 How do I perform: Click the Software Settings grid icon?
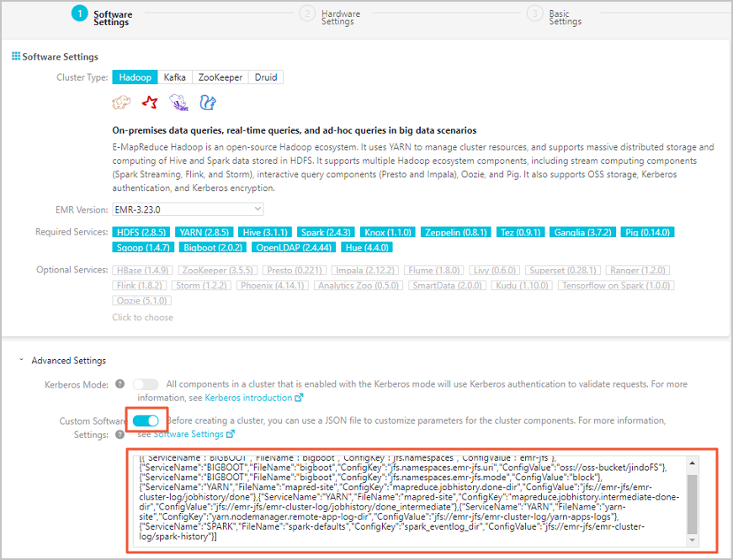point(16,56)
